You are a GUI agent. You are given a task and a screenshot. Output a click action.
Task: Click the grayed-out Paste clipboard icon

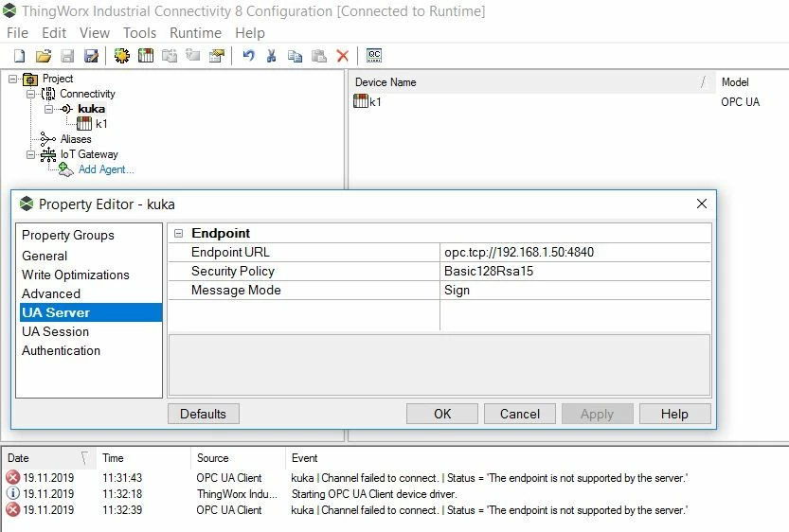coord(319,56)
